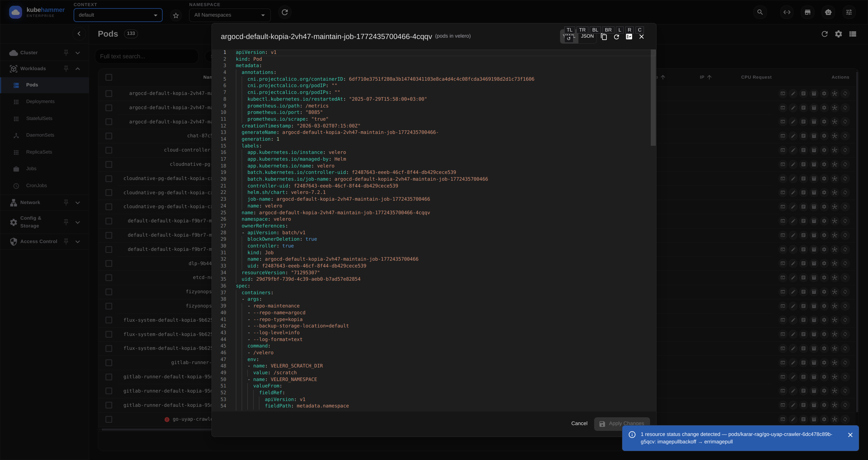Pin the Access Control section

[66, 241]
